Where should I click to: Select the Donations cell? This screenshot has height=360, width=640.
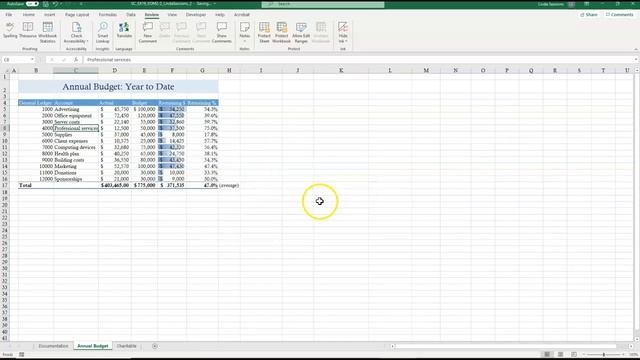pyautogui.click(x=76, y=173)
